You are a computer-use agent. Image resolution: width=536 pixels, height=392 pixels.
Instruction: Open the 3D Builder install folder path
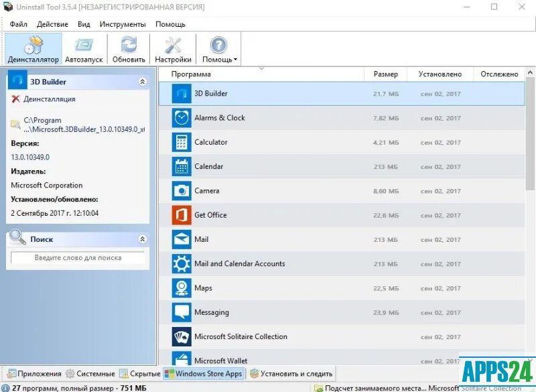coord(84,125)
